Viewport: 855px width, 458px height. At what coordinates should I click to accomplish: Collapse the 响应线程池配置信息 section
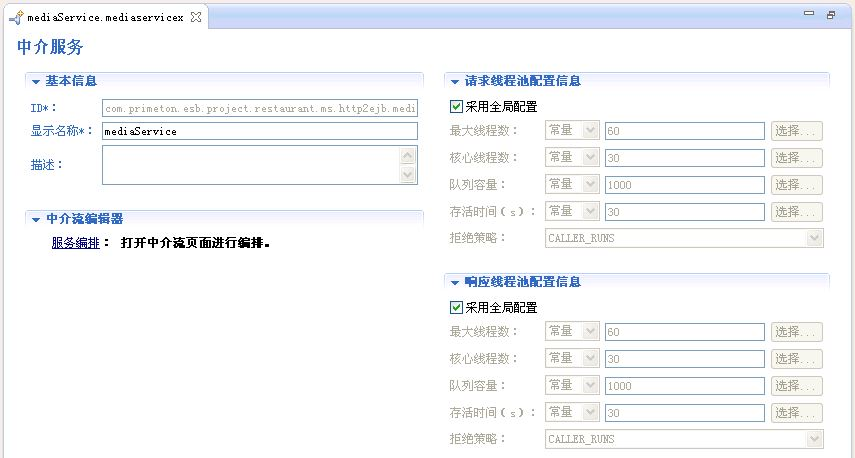(x=455, y=282)
